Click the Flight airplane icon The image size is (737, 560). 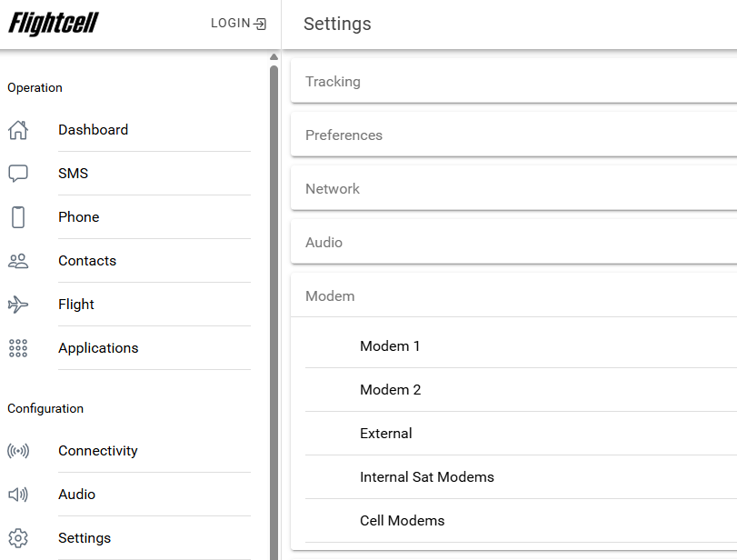tap(18, 305)
